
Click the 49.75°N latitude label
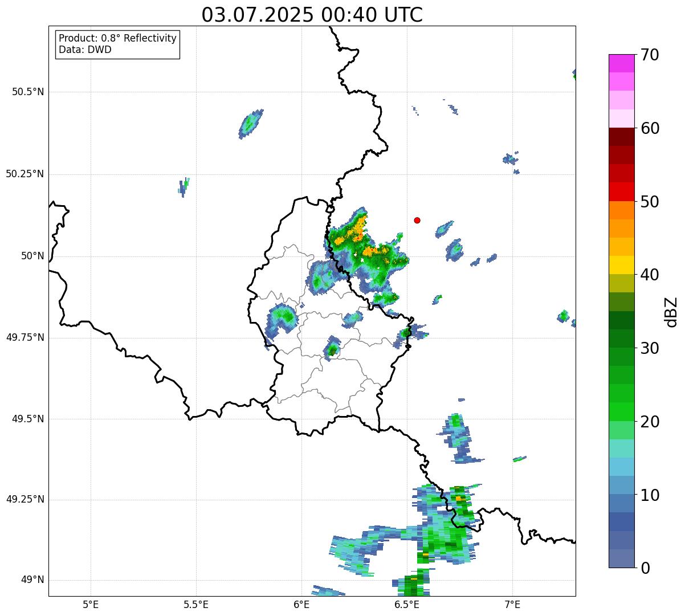[x=25, y=337]
